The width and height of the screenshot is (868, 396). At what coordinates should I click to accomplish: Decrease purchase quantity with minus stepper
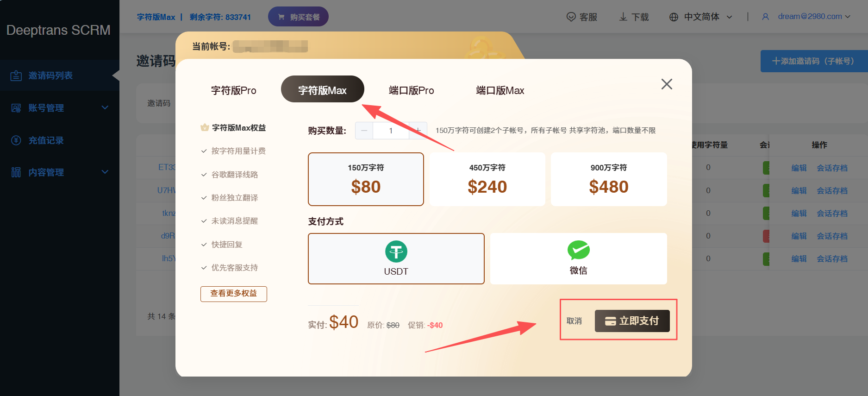pyautogui.click(x=364, y=131)
